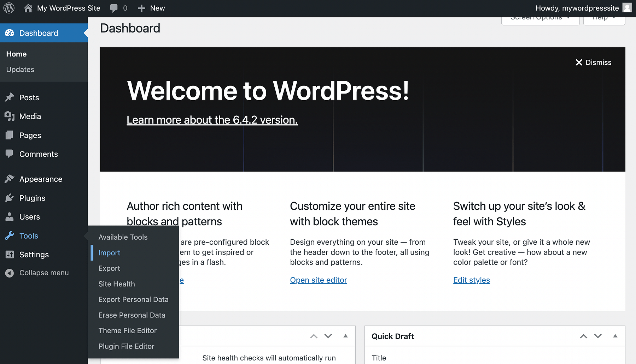Click the WordPress logo in the admin bar
636x364 pixels.
click(x=8, y=8)
